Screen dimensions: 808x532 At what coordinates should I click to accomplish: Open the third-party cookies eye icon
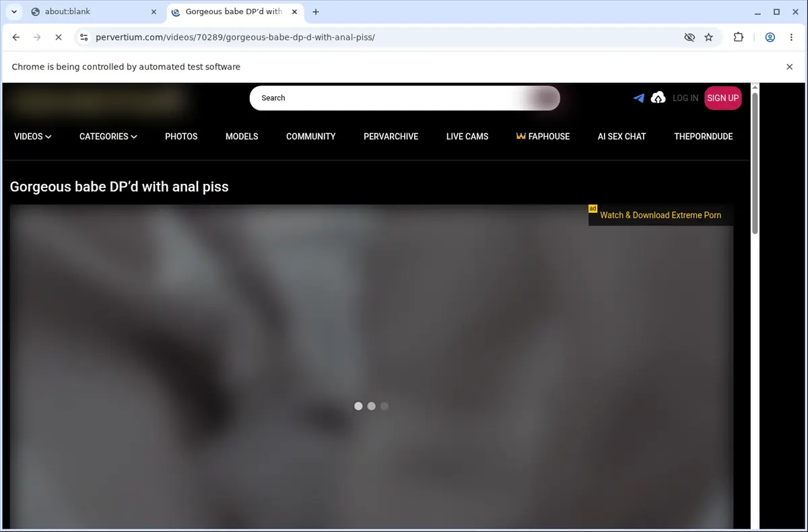pyautogui.click(x=689, y=38)
